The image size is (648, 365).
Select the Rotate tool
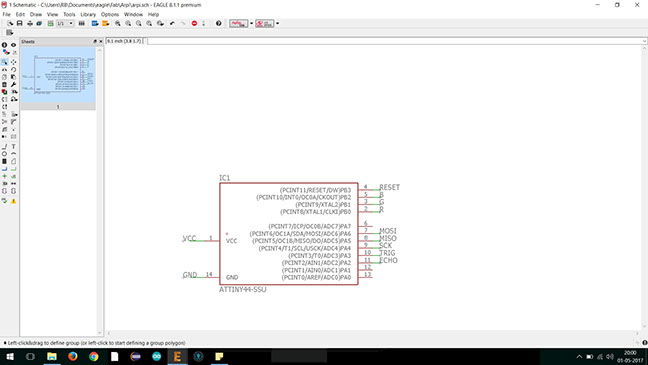14,69
